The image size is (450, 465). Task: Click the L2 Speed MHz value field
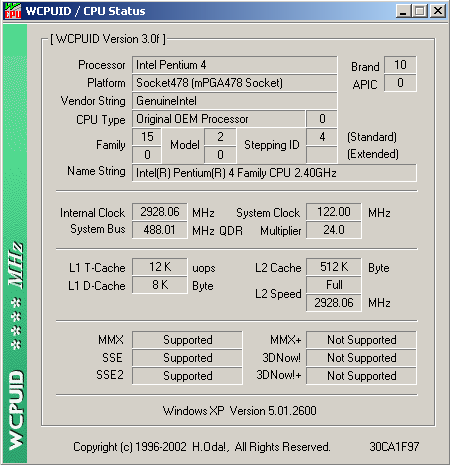(x=334, y=303)
